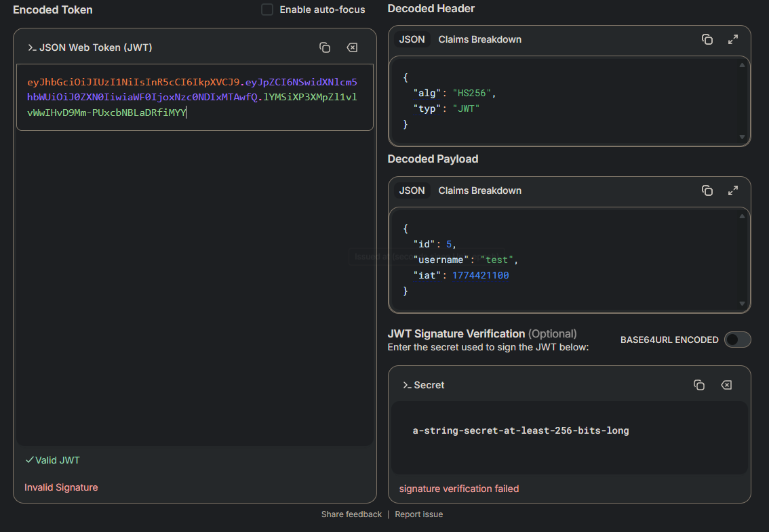Clear the encoded JWT token field
This screenshot has height=532, width=769.
pyautogui.click(x=352, y=47)
